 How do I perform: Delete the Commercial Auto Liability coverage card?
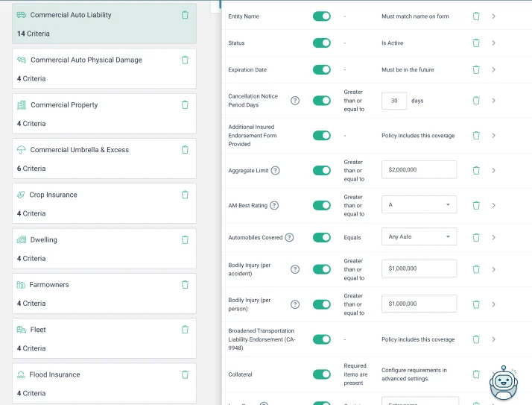click(185, 15)
